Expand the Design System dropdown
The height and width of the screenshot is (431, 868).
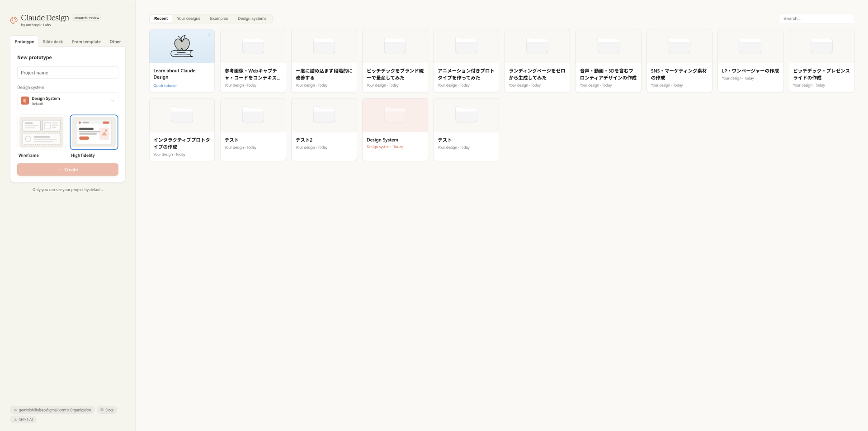[67, 101]
